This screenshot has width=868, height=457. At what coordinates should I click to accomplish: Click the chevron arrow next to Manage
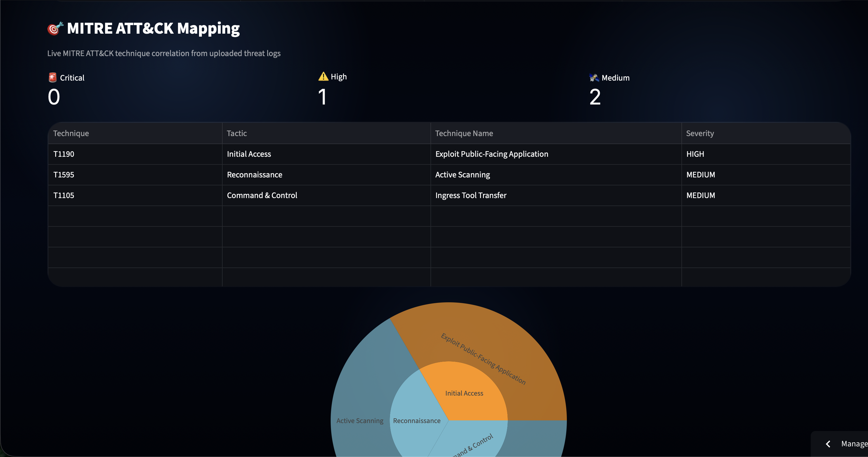(x=828, y=444)
